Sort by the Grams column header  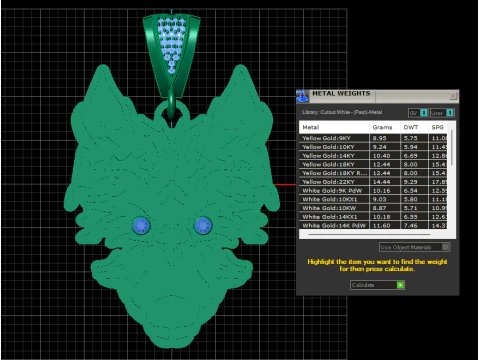tap(385, 127)
